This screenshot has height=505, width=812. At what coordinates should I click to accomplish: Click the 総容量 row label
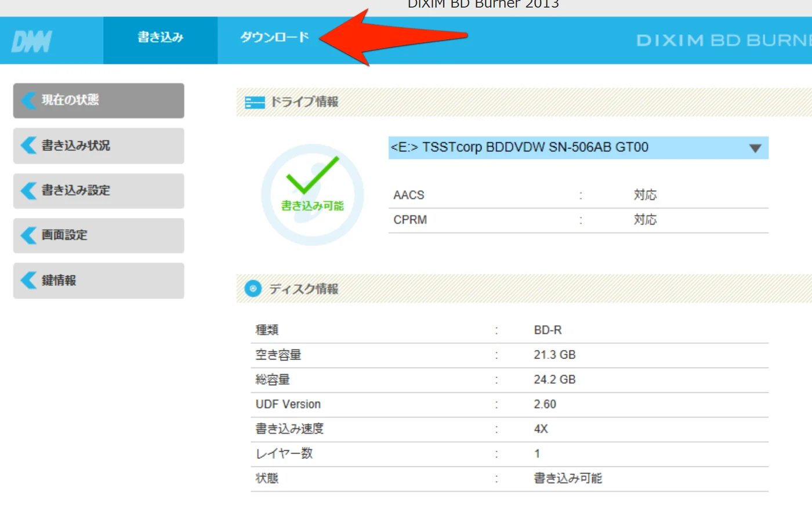(x=273, y=380)
